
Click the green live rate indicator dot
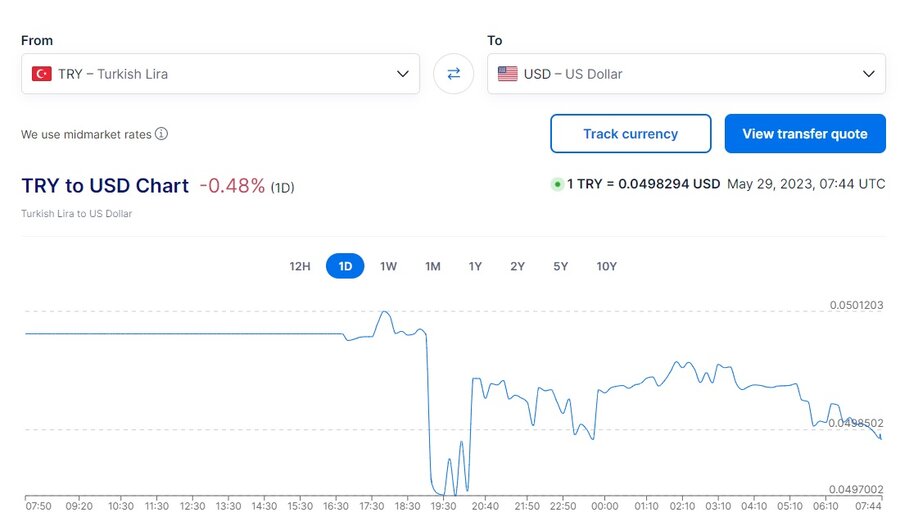pos(557,185)
